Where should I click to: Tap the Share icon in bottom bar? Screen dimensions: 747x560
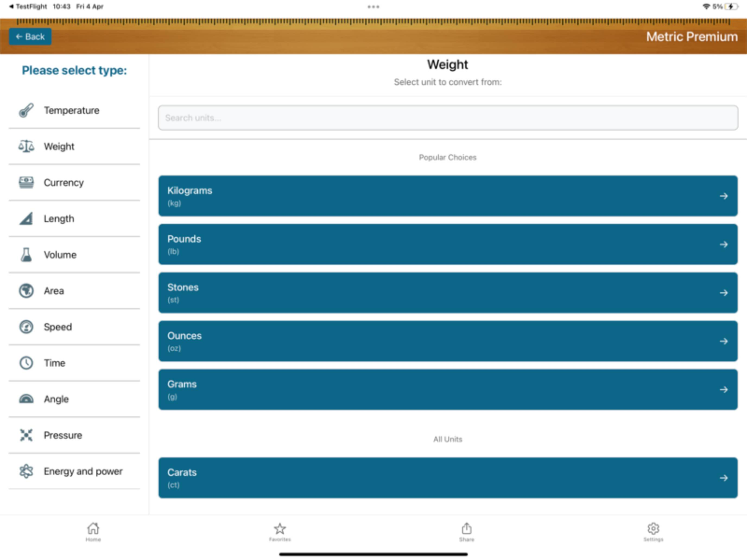point(467,529)
